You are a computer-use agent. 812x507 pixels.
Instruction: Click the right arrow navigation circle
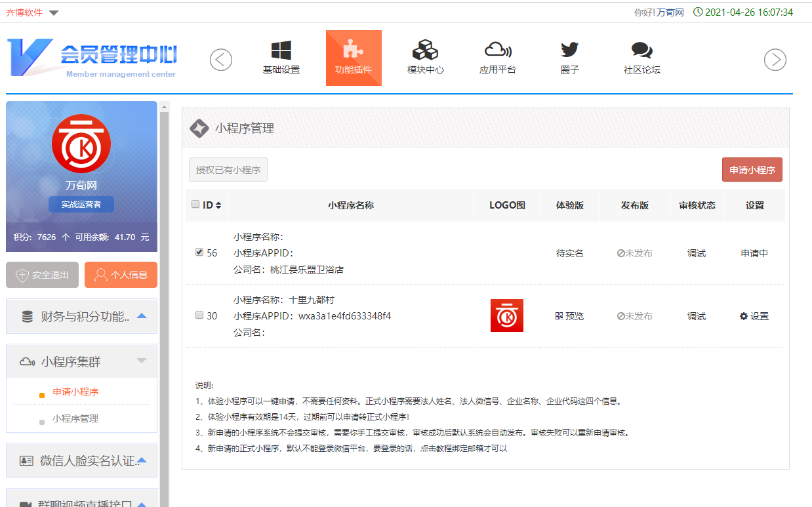pos(775,60)
